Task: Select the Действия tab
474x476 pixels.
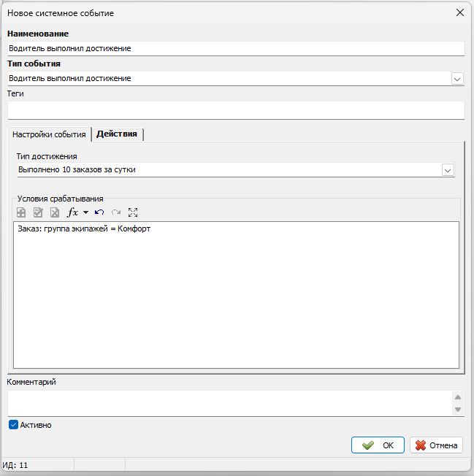Action: [117, 134]
